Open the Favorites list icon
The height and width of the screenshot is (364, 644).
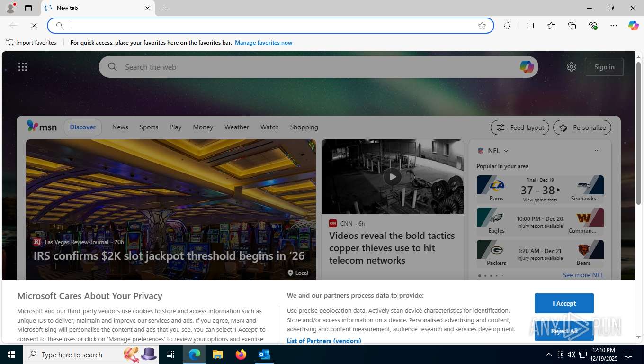(551, 26)
